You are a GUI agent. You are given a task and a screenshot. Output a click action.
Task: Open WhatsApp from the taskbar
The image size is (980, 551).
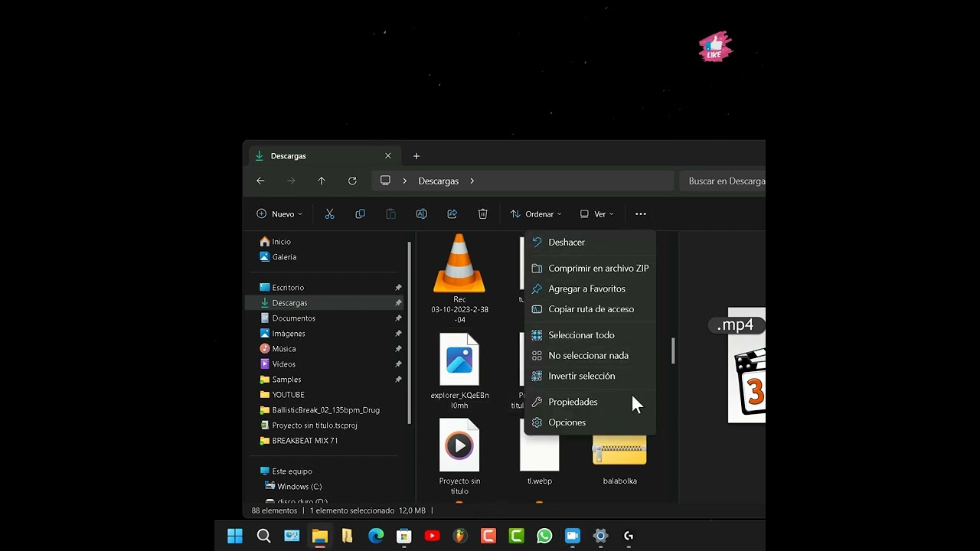[x=544, y=536]
